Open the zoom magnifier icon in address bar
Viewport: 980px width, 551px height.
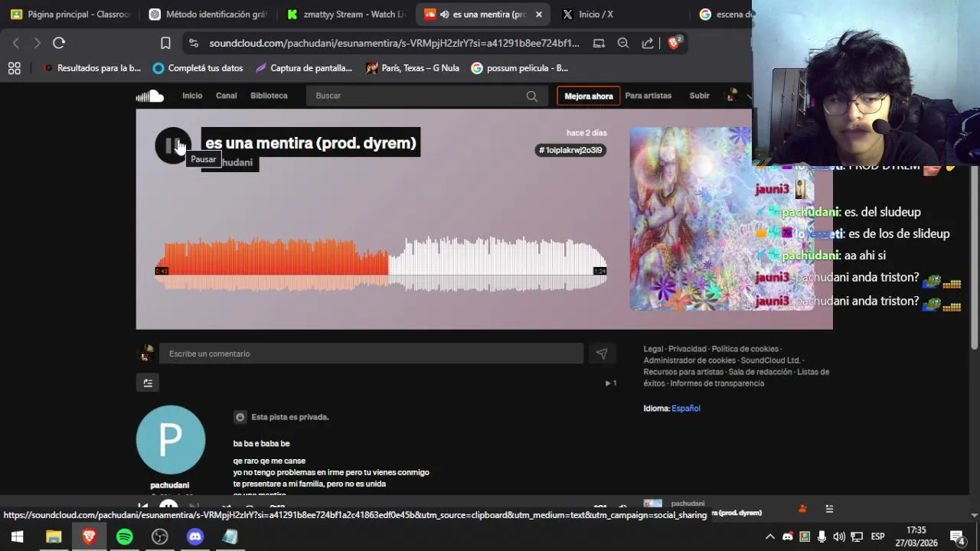pos(623,44)
